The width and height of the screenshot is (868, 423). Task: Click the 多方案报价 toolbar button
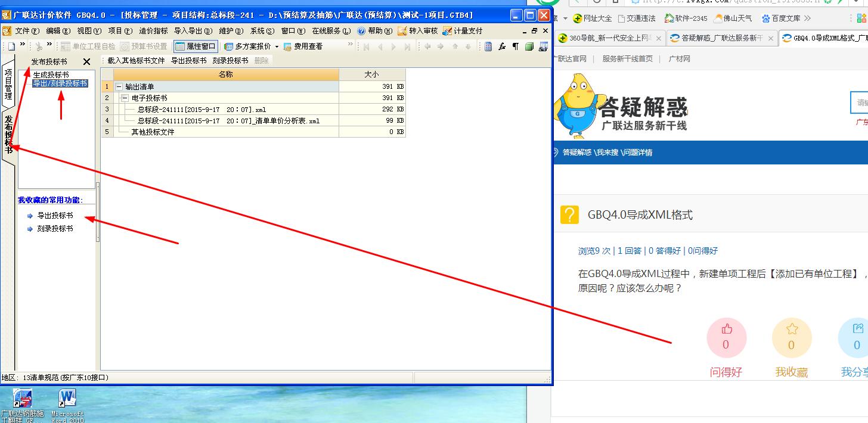(247, 46)
